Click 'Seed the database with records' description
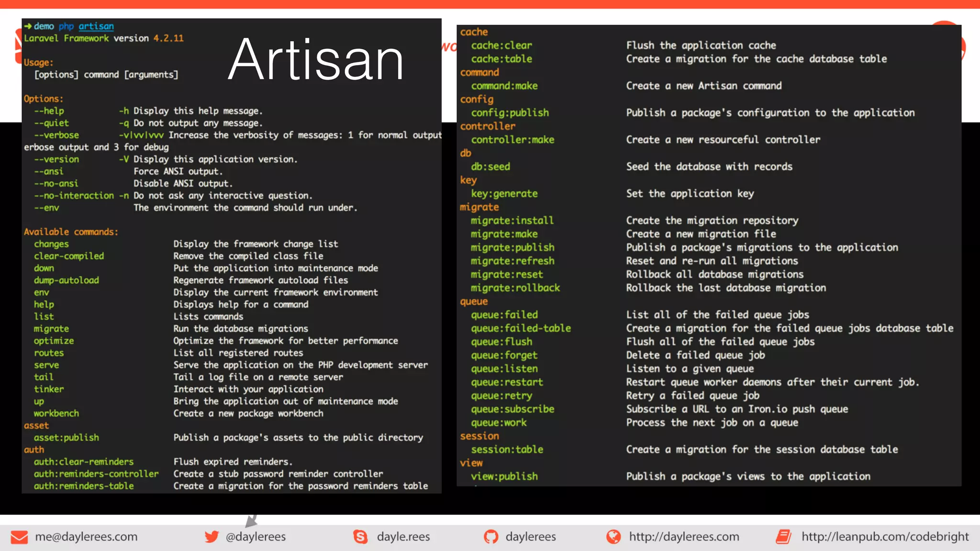980x551 pixels. [x=709, y=167]
